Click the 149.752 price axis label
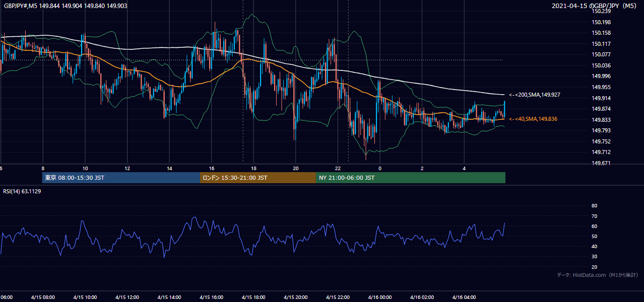The height and width of the screenshot is (302, 644). click(x=602, y=141)
